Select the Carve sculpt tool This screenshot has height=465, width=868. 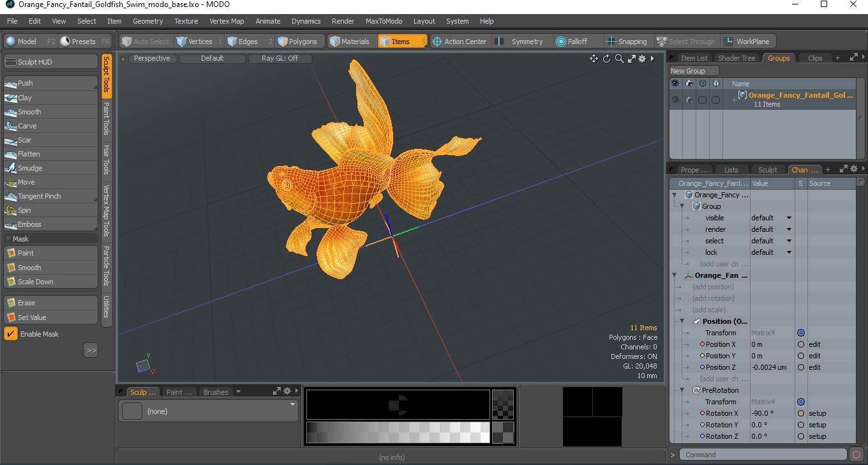50,126
